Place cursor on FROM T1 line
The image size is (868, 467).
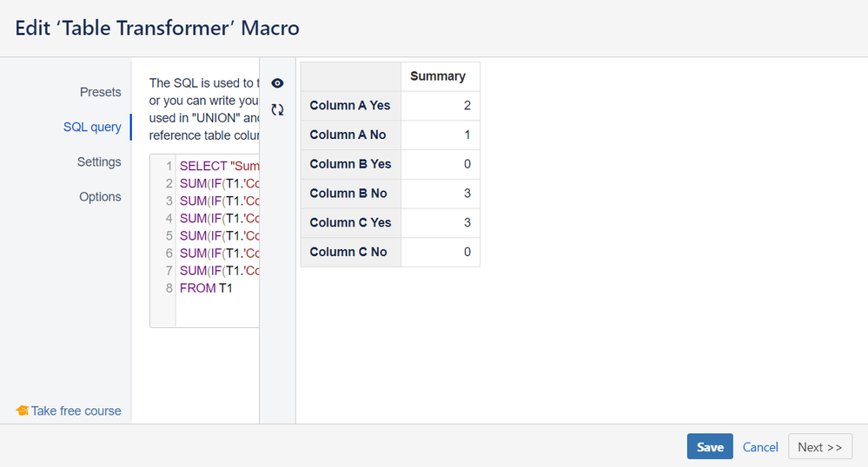[x=207, y=287]
